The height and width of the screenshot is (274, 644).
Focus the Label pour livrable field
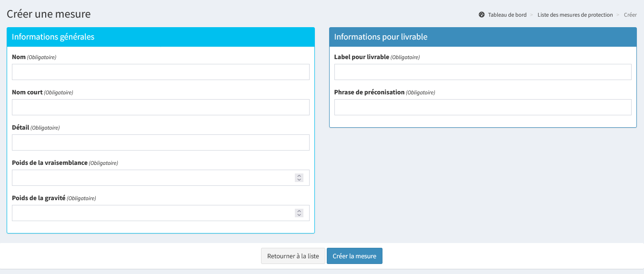pyautogui.click(x=483, y=72)
